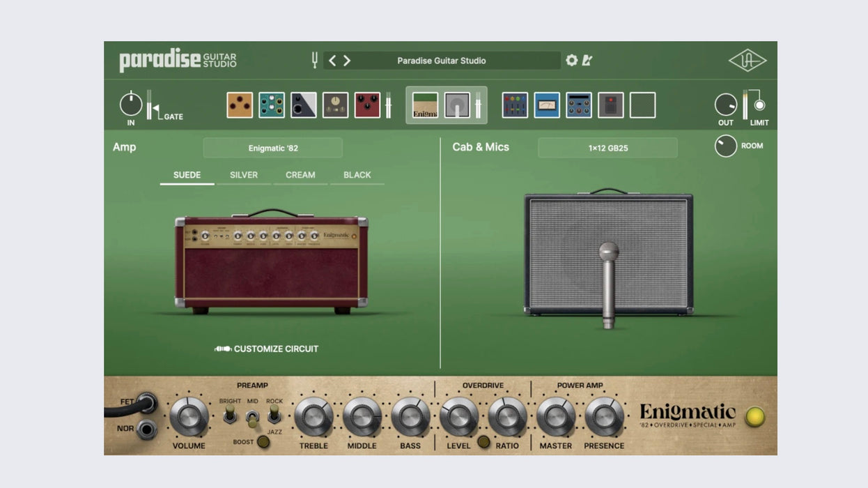
Task: Click the "Cab & Mics" section label
Action: (x=481, y=147)
